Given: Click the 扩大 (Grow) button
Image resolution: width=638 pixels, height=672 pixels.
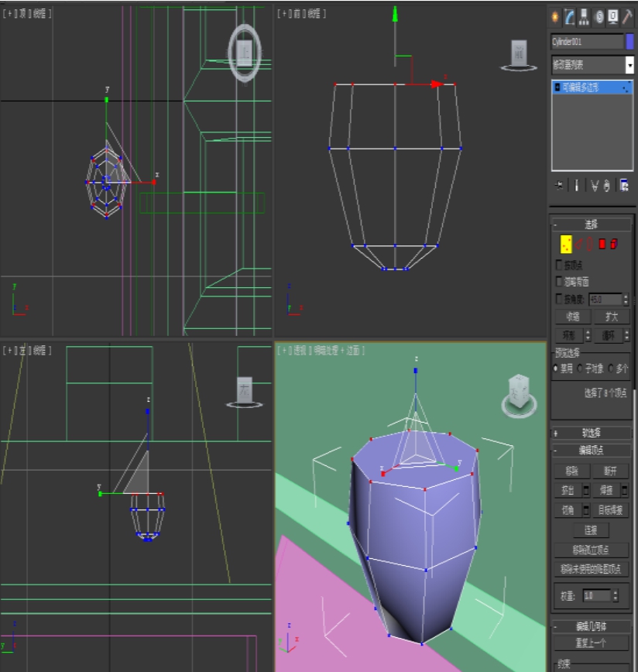Looking at the screenshot, I should coord(612,317).
